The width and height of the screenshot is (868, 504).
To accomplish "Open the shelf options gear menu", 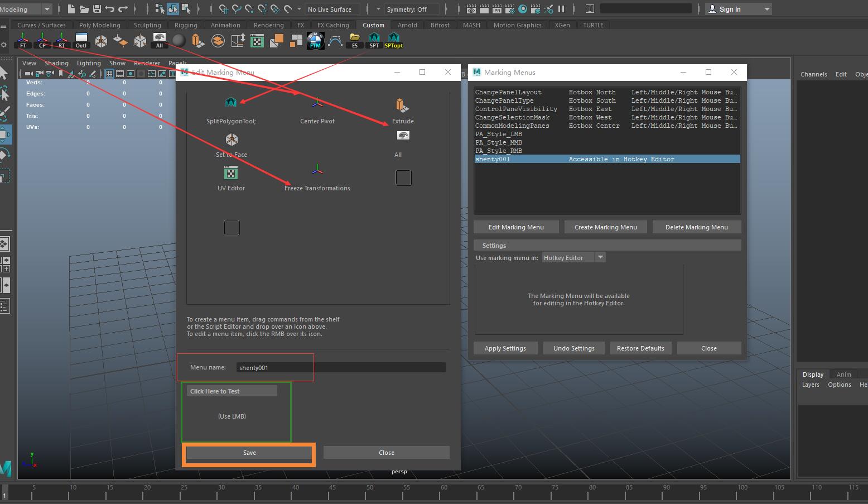I will click(4, 45).
